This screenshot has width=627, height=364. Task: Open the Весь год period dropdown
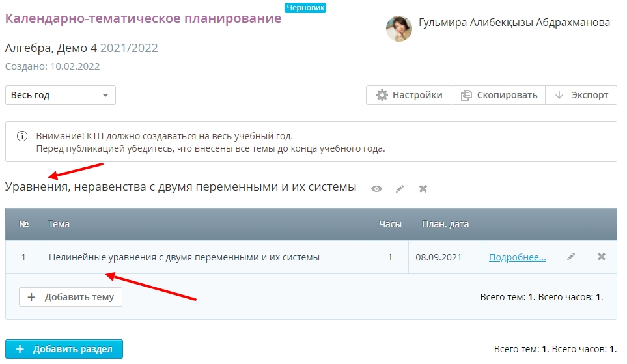point(61,95)
